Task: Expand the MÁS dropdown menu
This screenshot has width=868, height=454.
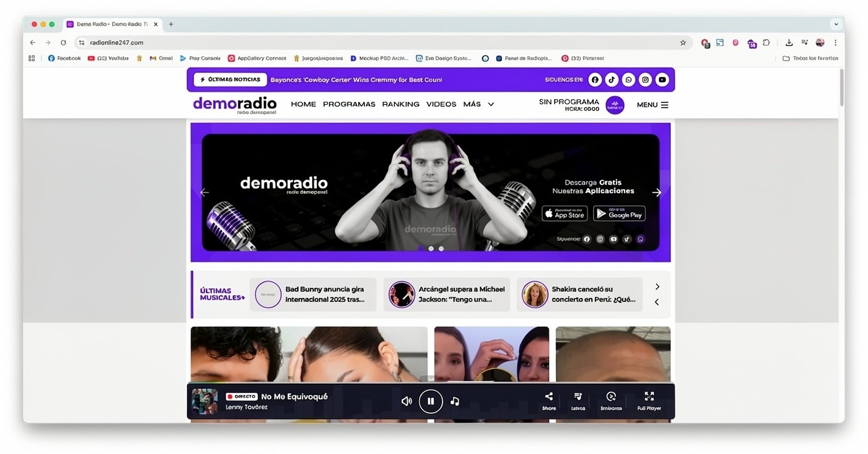Action: point(478,104)
